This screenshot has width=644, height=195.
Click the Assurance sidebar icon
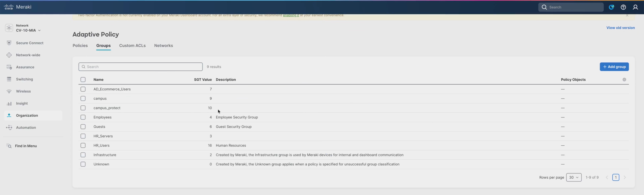(9, 67)
